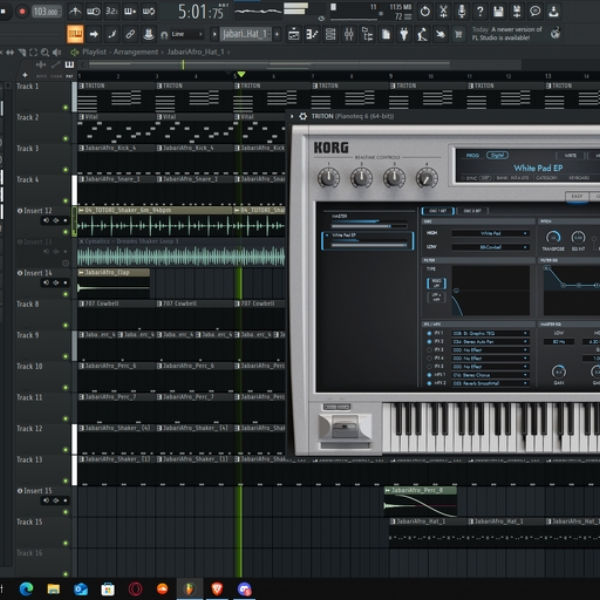Image resolution: width=600 pixels, height=600 pixels.
Task: Open the IFX 2 Stereo Auto Pan dropdown
Action: (x=491, y=342)
